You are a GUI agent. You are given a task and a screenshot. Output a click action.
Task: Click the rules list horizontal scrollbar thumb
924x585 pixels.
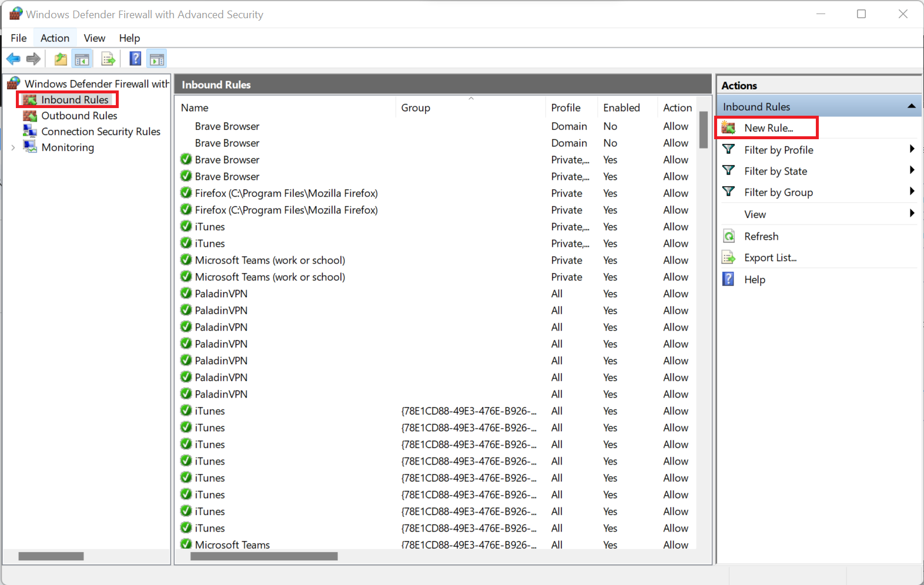[x=264, y=556]
